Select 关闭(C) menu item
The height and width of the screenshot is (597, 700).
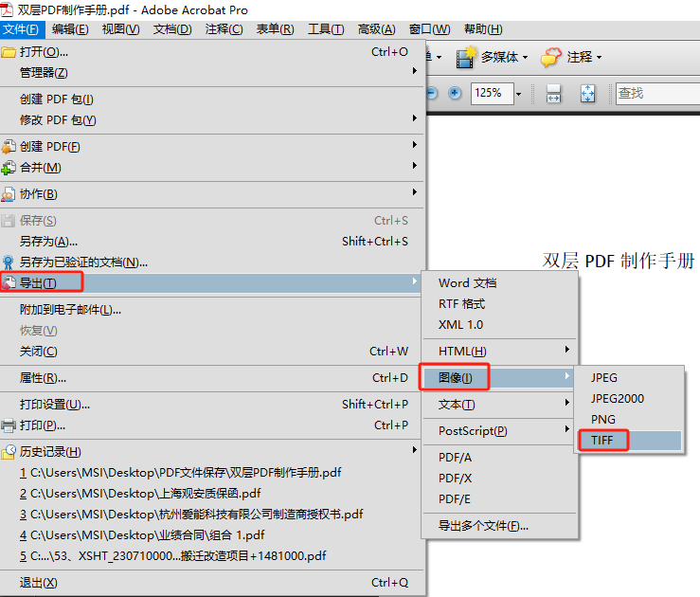click(212, 352)
